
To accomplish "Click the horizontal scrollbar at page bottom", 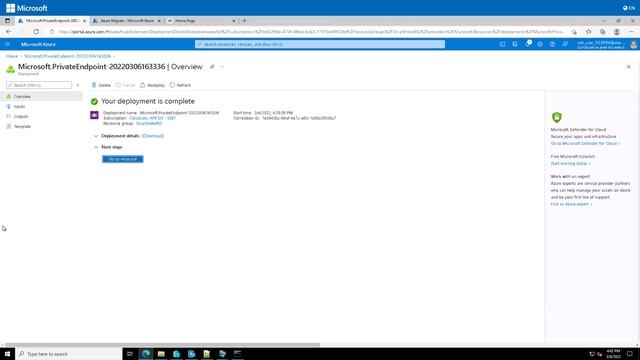I will coord(162,345).
